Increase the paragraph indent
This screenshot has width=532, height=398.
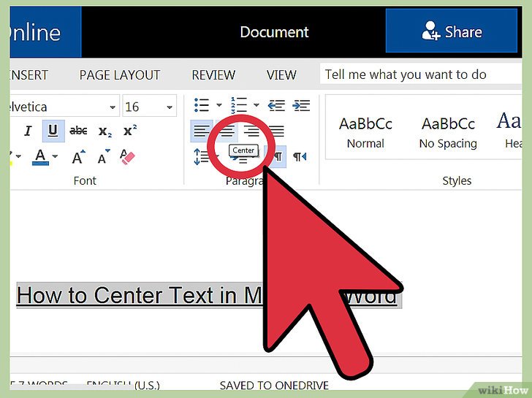301,106
